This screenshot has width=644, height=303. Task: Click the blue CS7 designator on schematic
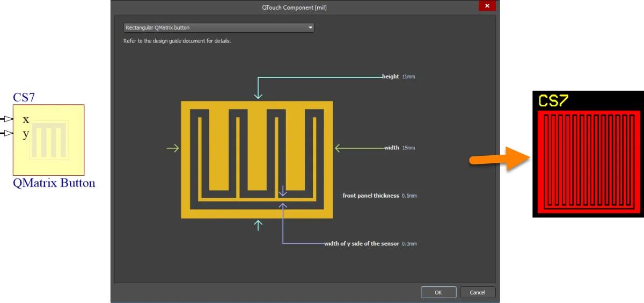[x=24, y=98]
